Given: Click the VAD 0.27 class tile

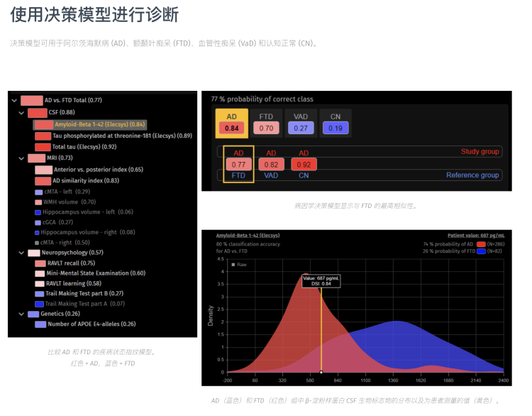Looking at the screenshot, I should pos(301,124).
